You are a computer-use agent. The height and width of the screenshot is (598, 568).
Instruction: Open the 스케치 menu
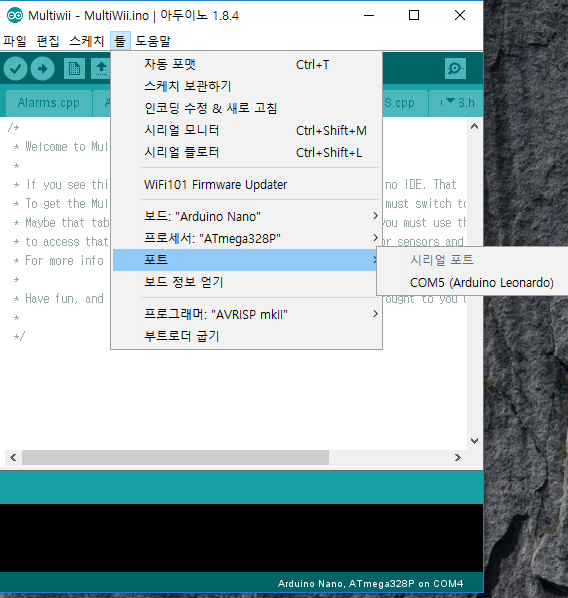click(x=87, y=41)
